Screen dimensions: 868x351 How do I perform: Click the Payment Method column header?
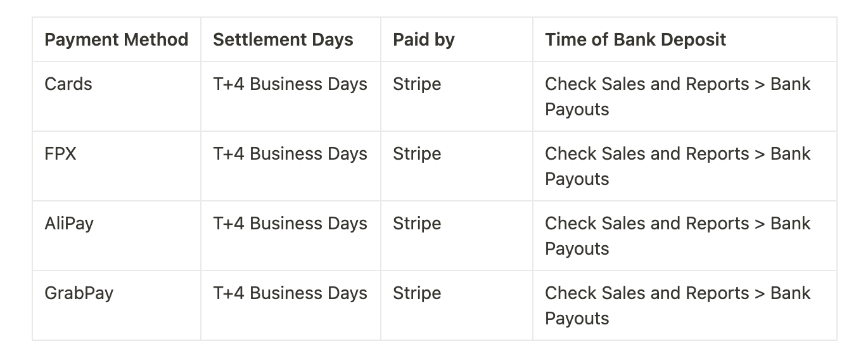117,39
